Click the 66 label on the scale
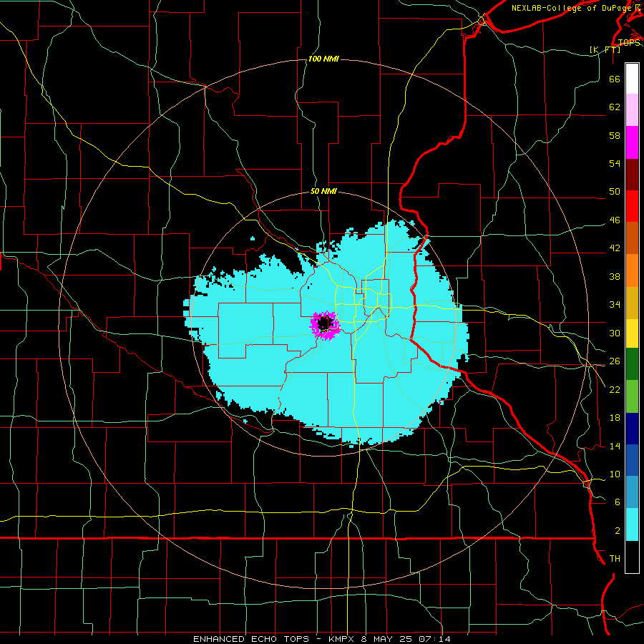The image size is (644, 644). click(615, 79)
